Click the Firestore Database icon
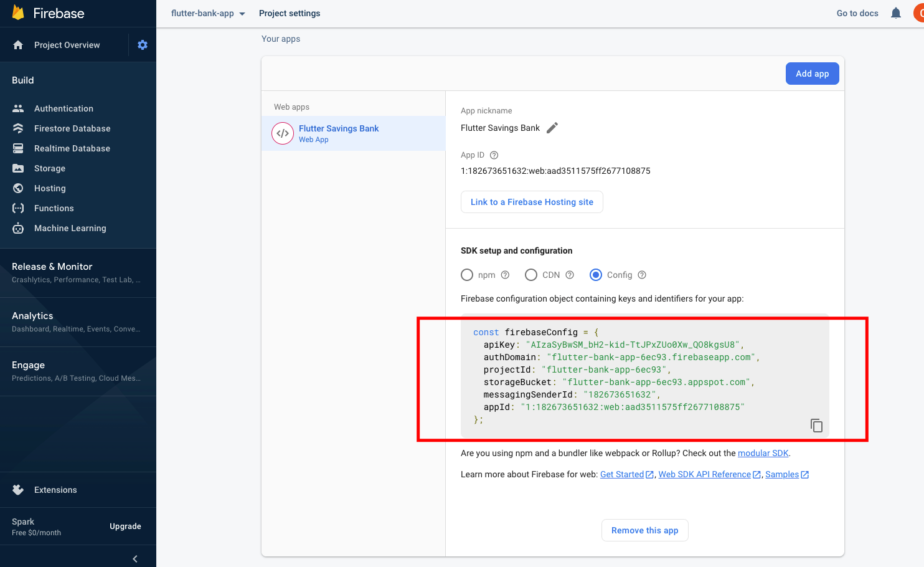 tap(18, 128)
